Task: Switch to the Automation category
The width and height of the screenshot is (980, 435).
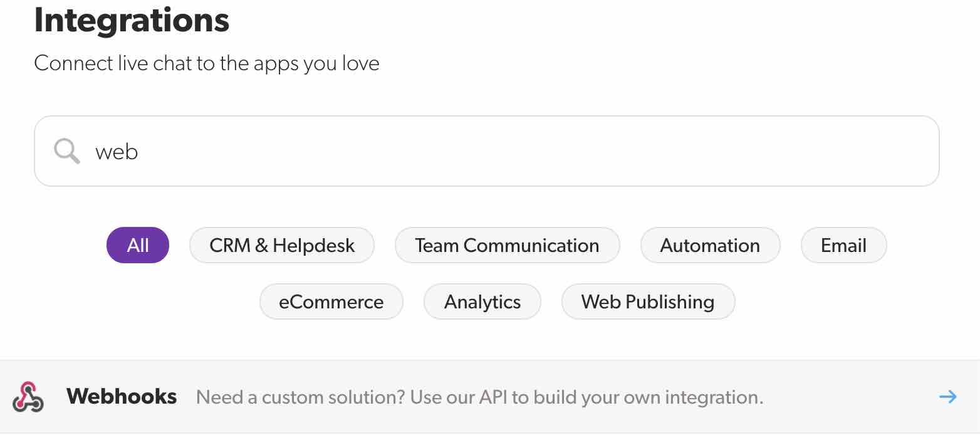Action: pos(710,245)
